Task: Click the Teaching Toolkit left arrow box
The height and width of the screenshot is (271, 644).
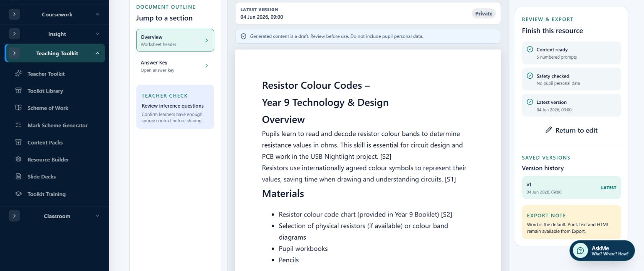Action: pyautogui.click(x=14, y=53)
